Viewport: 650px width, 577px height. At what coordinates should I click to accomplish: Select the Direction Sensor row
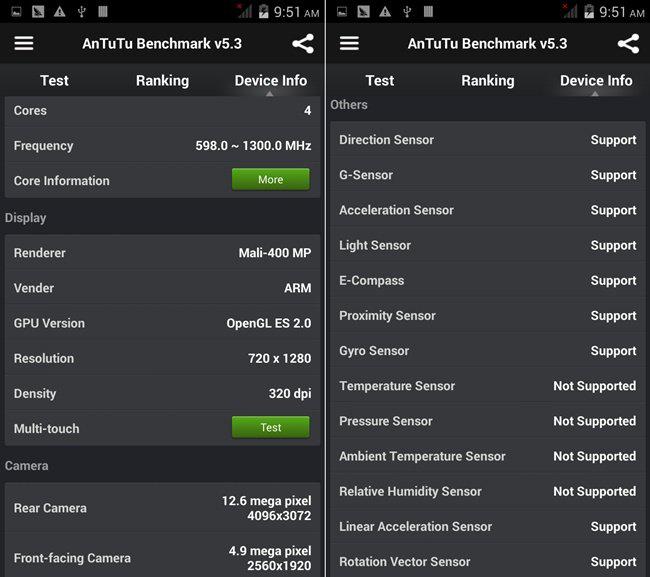click(x=488, y=140)
